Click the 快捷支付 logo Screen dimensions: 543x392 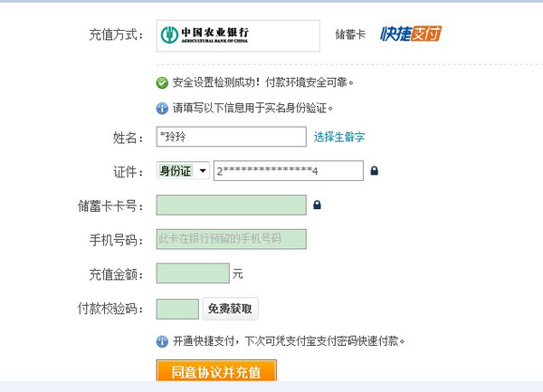click(411, 34)
